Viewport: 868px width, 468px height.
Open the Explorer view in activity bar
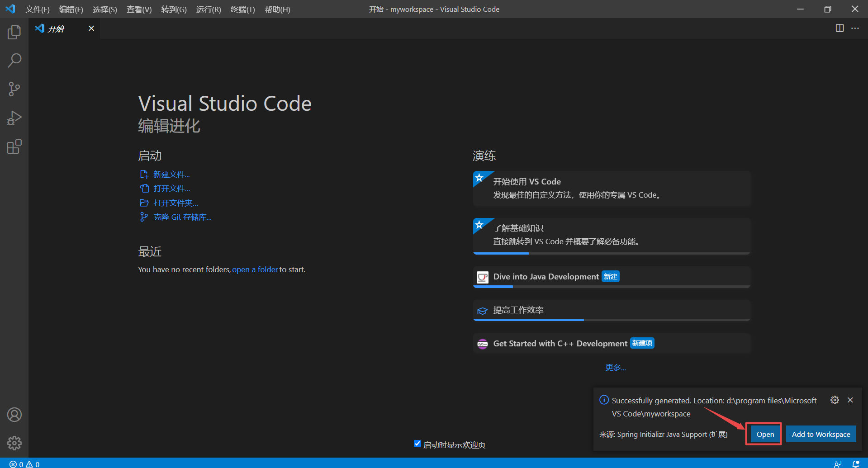pos(14,32)
